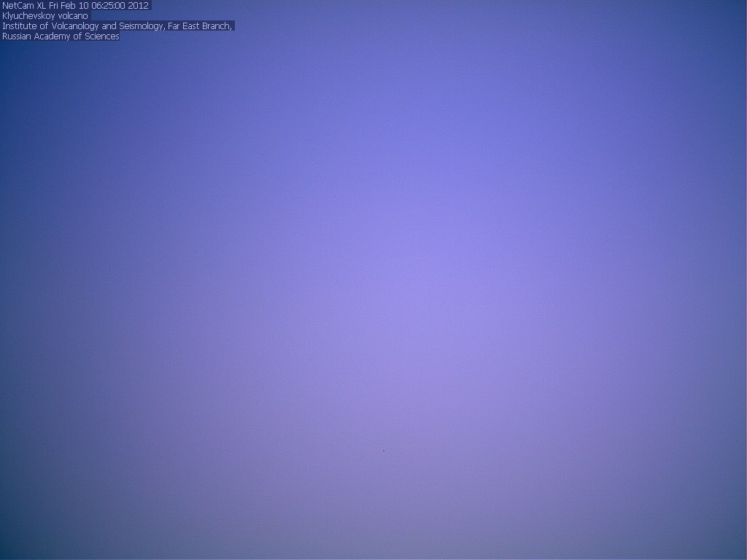This screenshot has width=747, height=560.
Task: Click the 'Institute of Volcanology and Seismology' line
Action: pyautogui.click(x=117, y=26)
